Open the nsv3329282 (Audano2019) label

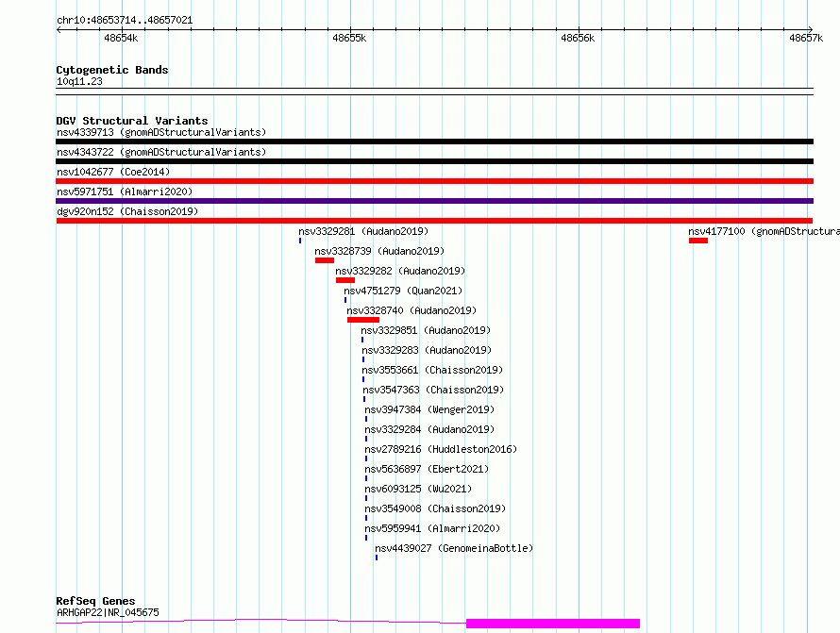pos(400,271)
